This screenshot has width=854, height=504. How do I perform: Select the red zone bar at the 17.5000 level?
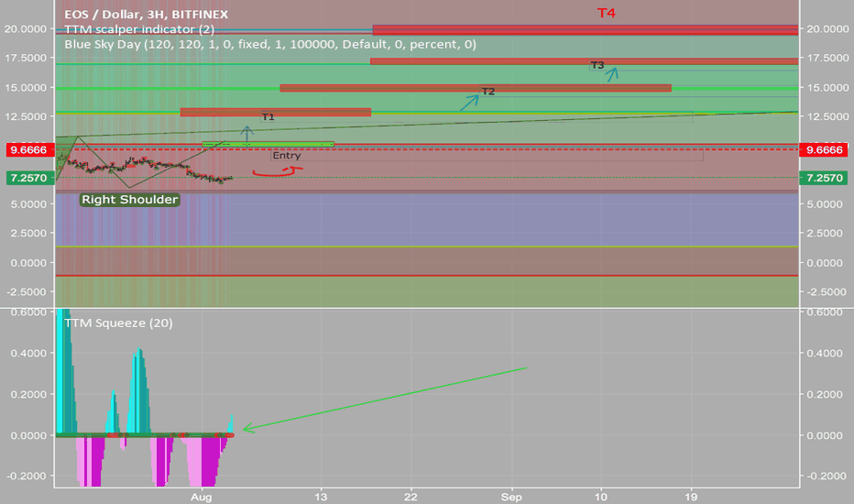coord(584,61)
